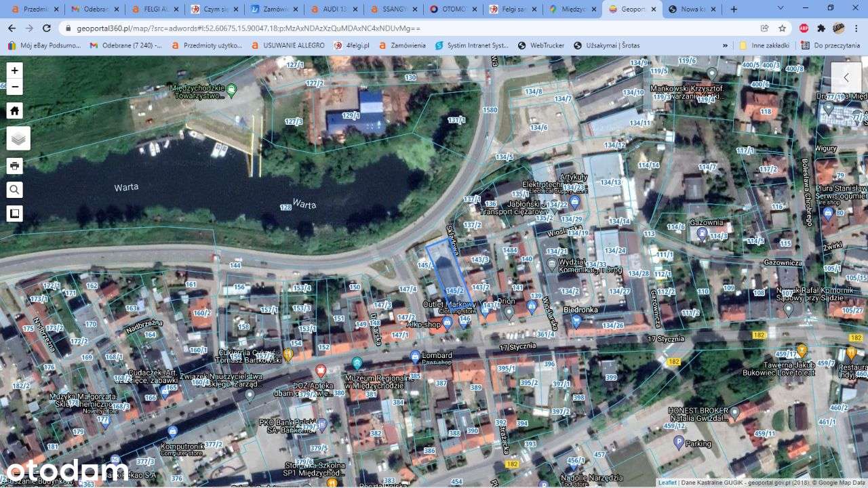Click the Lombard pawn shop marker
Image resolution: width=868 pixels, height=488 pixels.
415,357
